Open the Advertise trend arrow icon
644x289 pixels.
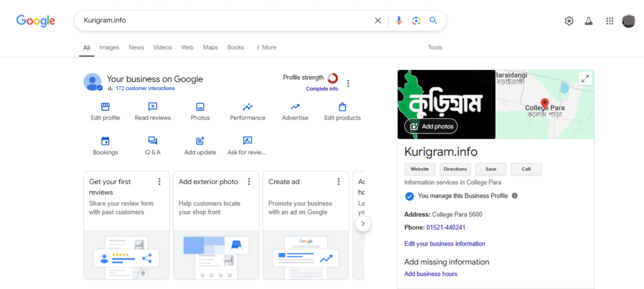click(x=295, y=107)
